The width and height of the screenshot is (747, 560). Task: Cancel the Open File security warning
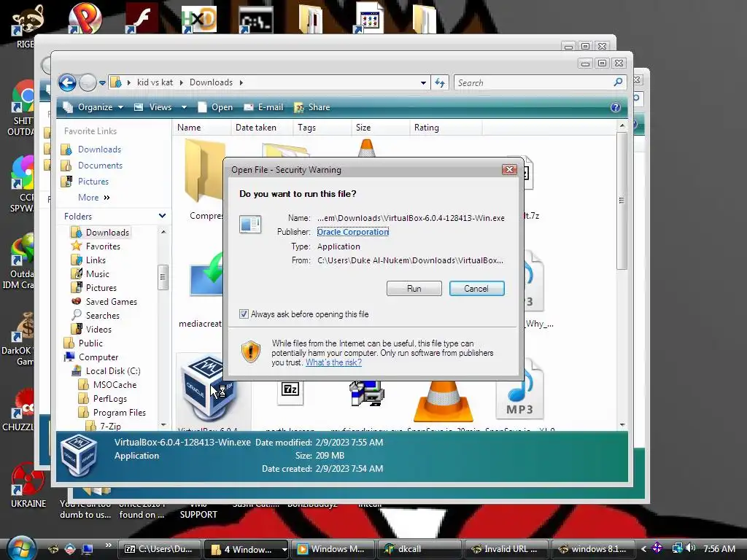click(476, 289)
